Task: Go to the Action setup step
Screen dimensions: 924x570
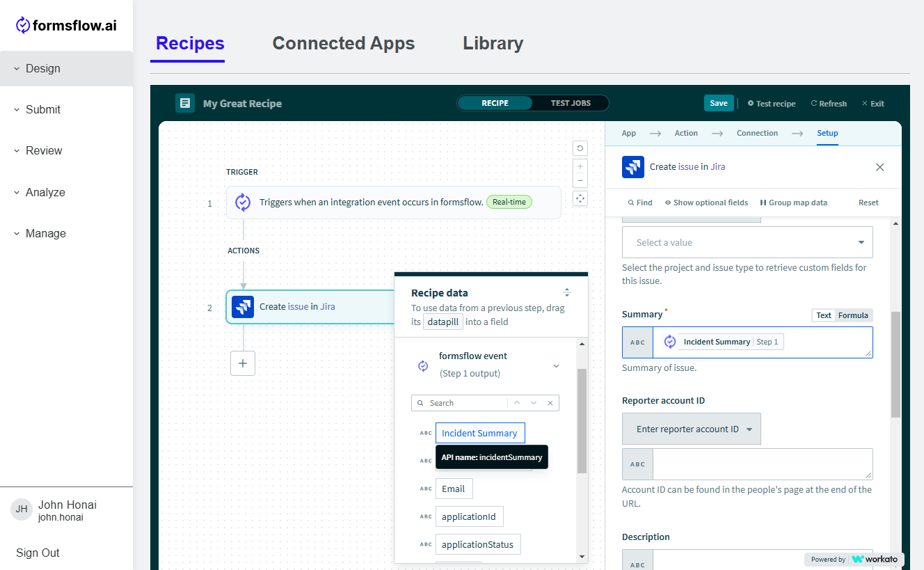Action: (686, 133)
